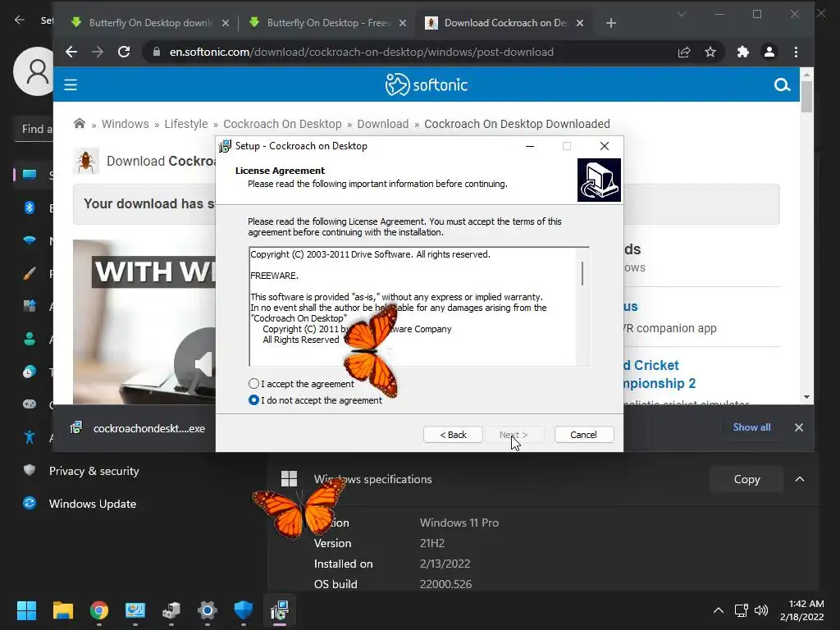The image size is (840, 630).
Task: Click the Back button in Setup dialog
Action: coord(453,435)
